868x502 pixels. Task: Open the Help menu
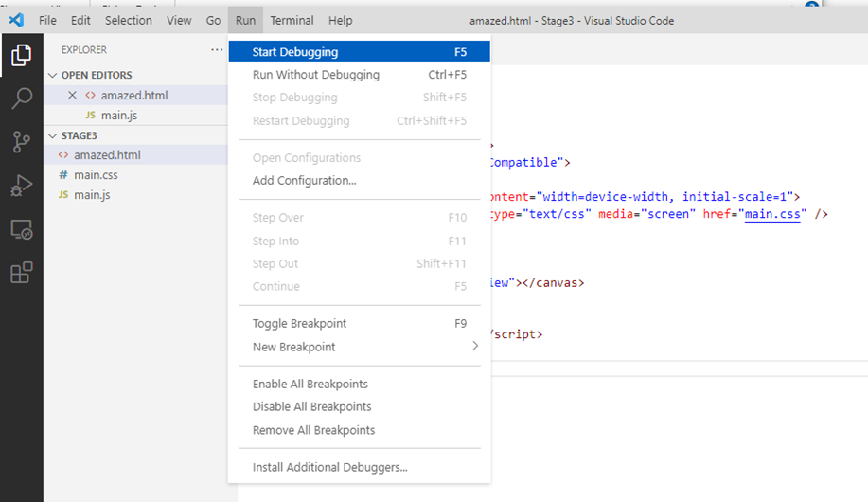click(340, 21)
